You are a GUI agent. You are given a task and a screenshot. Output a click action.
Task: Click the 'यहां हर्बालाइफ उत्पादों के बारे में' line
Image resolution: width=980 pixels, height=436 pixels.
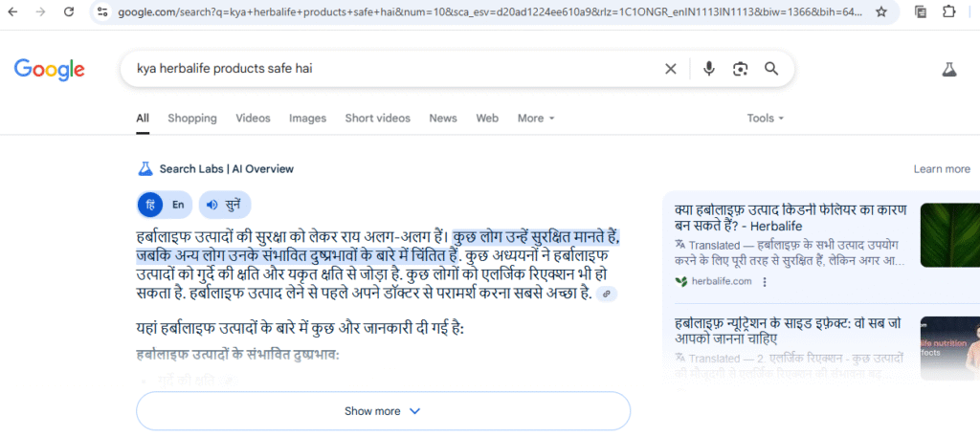tap(300, 329)
